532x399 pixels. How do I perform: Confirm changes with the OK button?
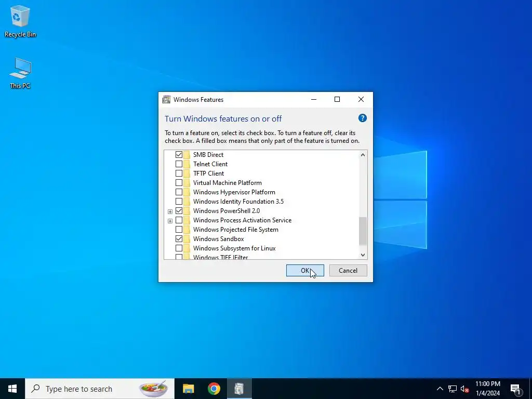[305, 270]
